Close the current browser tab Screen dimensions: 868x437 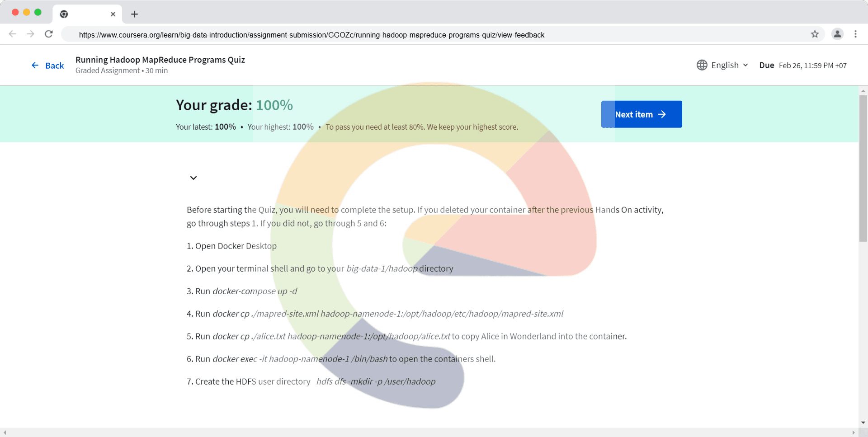coord(113,14)
